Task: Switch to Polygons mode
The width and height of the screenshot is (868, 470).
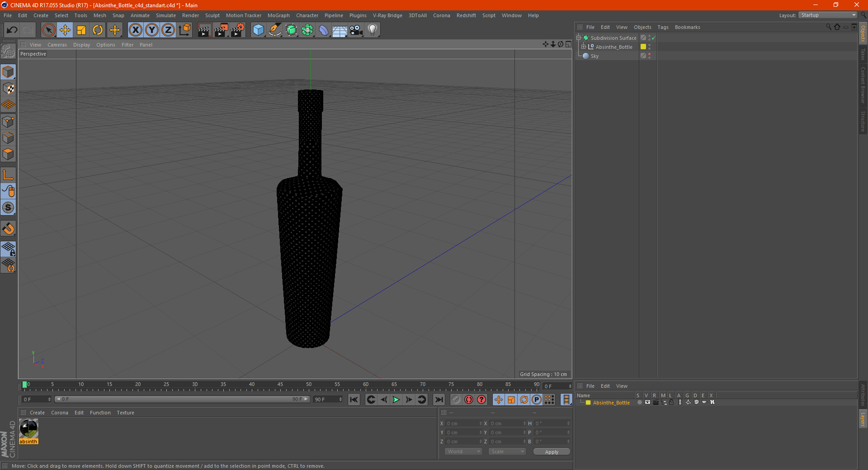Action: pos(8,154)
